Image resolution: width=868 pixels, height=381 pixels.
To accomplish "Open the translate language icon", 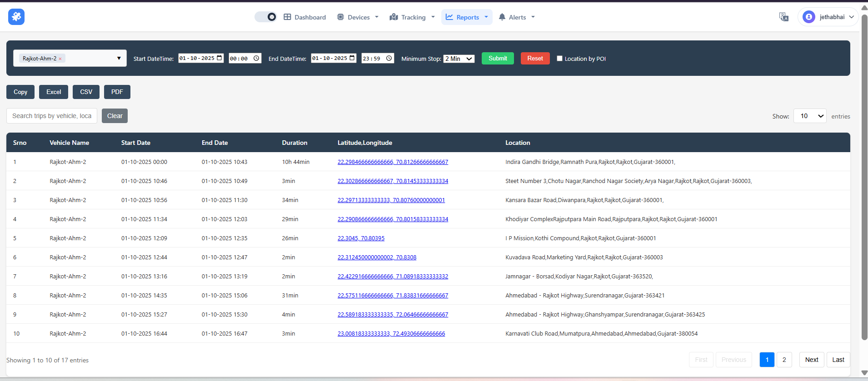I will point(783,17).
